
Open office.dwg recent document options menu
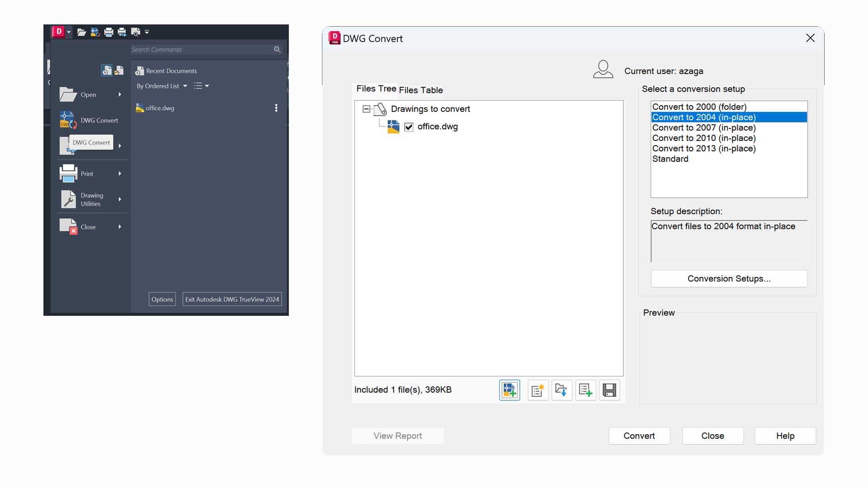coord(276,108)
